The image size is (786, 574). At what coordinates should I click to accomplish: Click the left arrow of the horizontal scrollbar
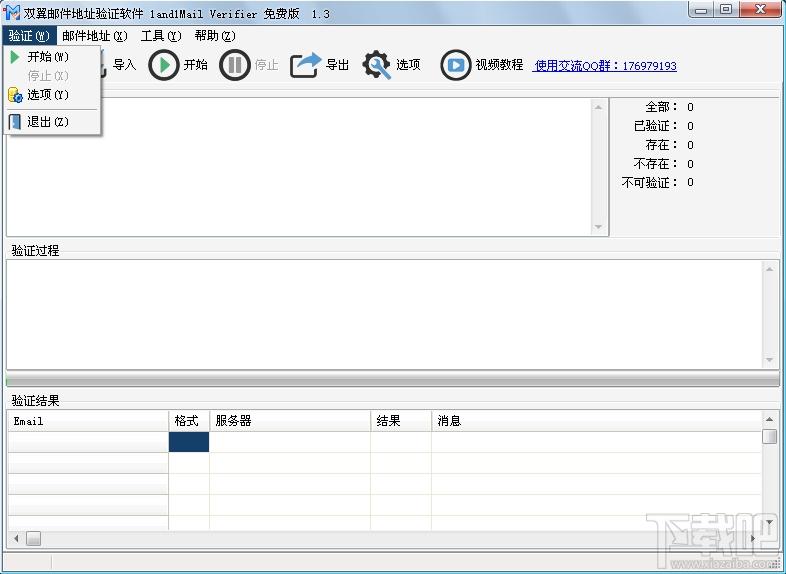pyautogui.click(x=16, y=538)
